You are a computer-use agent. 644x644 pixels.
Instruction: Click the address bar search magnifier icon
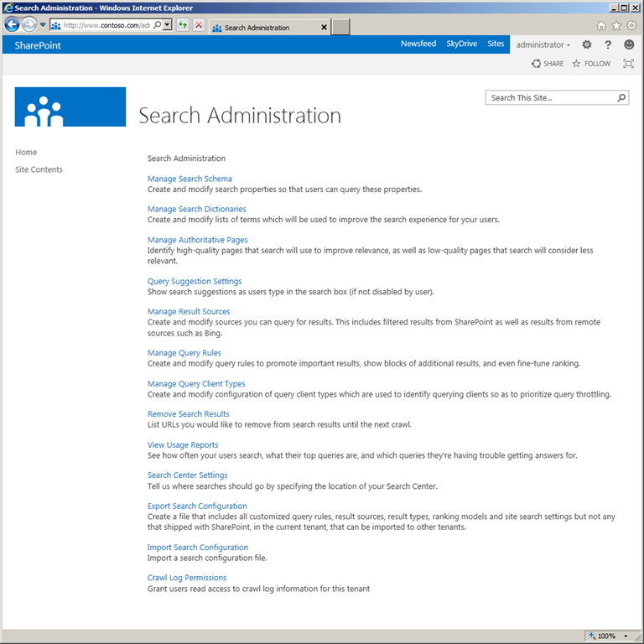click(x=157, y=25)
